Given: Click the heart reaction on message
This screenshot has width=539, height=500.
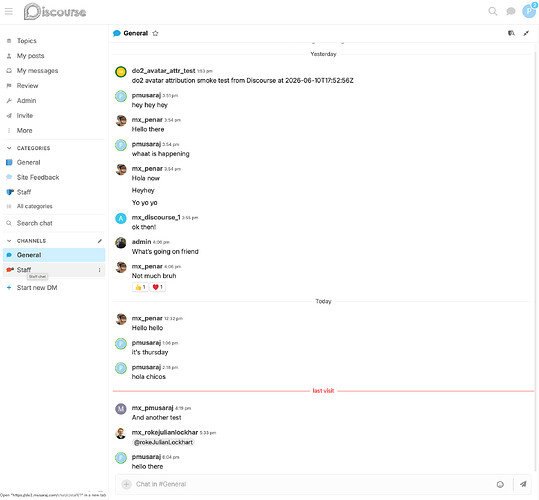Looking at the screenshot, I should pyautogui.click(x=157, y=287).
